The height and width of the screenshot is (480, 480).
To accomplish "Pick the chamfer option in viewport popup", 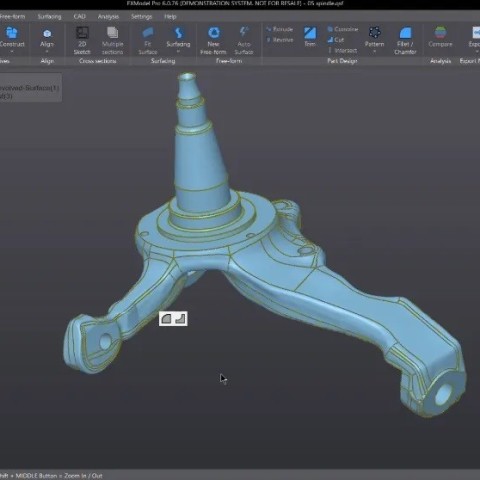I will [180, 319].
